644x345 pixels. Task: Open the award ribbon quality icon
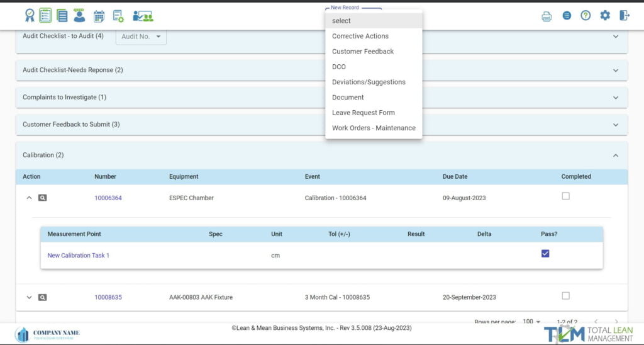click(30, 16)
